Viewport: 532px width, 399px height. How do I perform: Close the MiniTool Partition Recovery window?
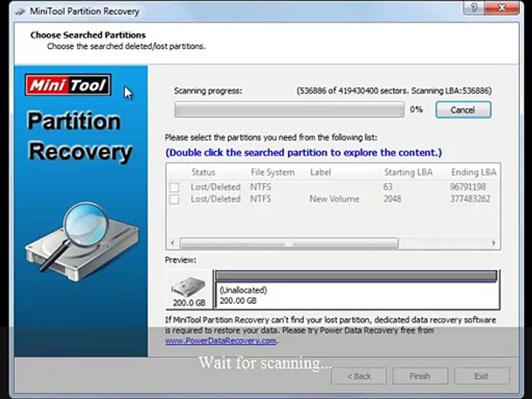[502, 7]
